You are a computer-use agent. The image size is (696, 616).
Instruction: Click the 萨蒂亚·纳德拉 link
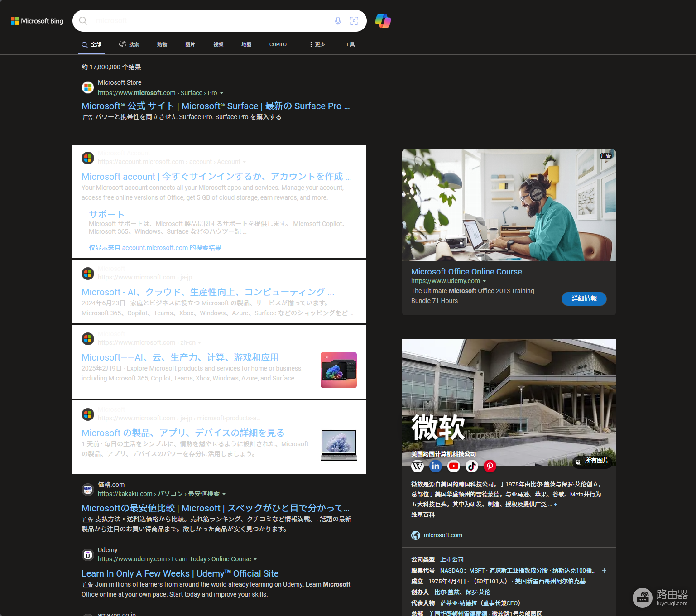(x=459, y=603)
